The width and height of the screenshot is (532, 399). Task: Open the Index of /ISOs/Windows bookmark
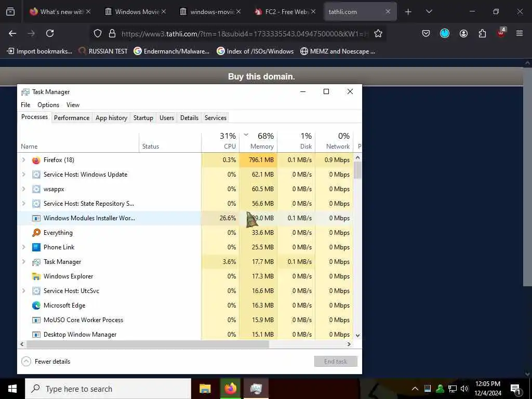click(255, 51)
